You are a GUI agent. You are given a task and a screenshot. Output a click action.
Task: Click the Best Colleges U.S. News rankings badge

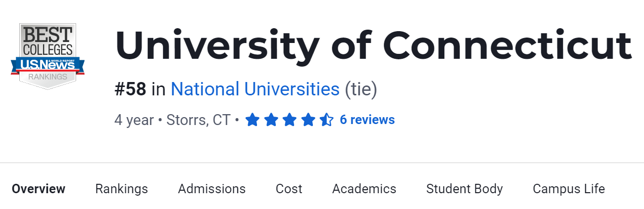[47, 55]
